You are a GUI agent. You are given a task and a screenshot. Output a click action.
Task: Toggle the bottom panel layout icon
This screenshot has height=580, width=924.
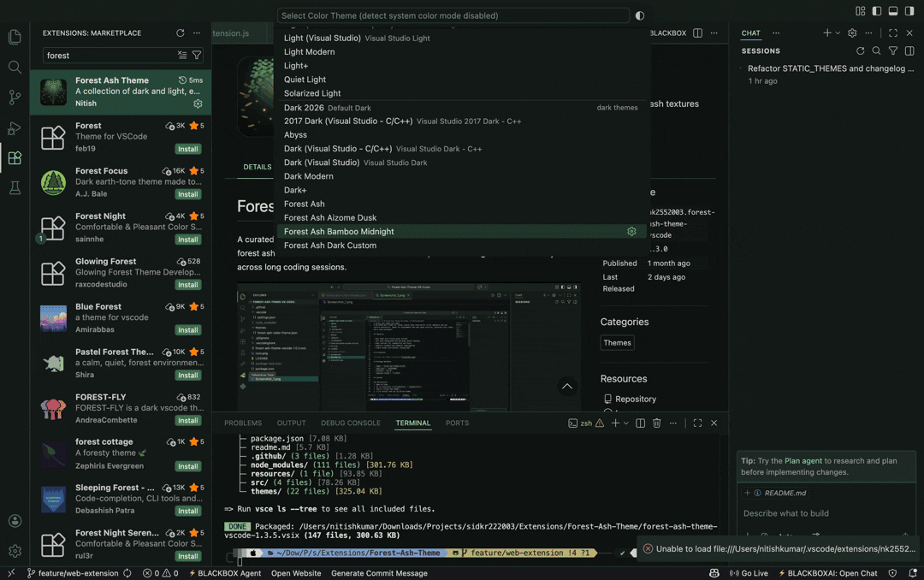click(893, 11)
